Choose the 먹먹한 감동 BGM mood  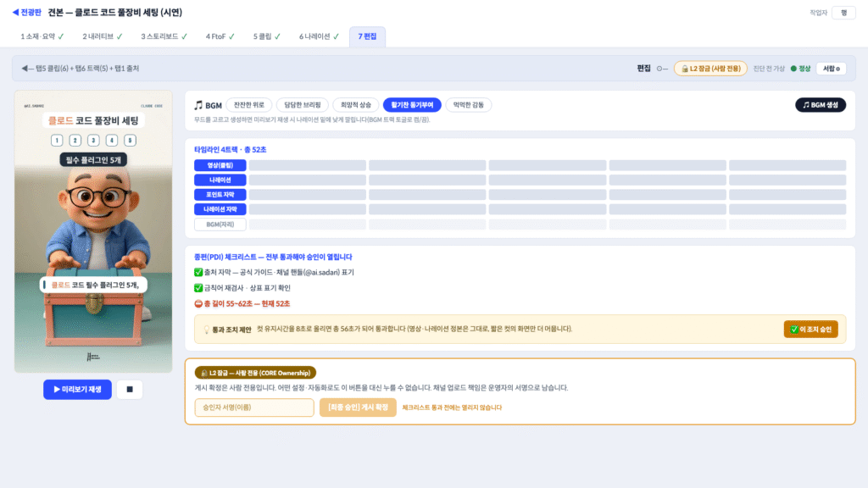(468, 104)
